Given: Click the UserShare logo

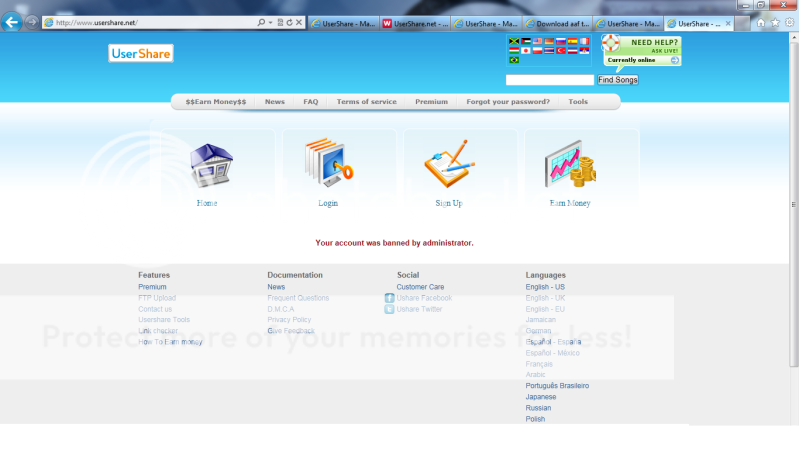Looking at the screenshot, I should [x=141, y=53].
